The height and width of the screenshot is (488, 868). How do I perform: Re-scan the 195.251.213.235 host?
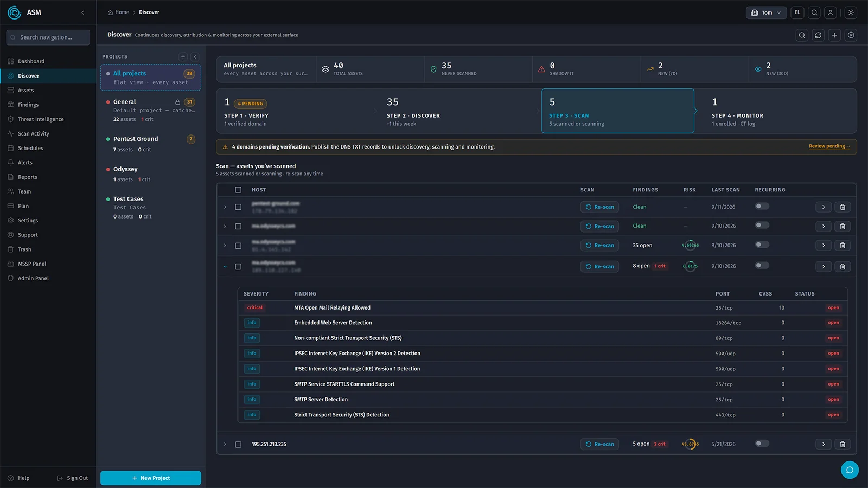pos(599,444)
